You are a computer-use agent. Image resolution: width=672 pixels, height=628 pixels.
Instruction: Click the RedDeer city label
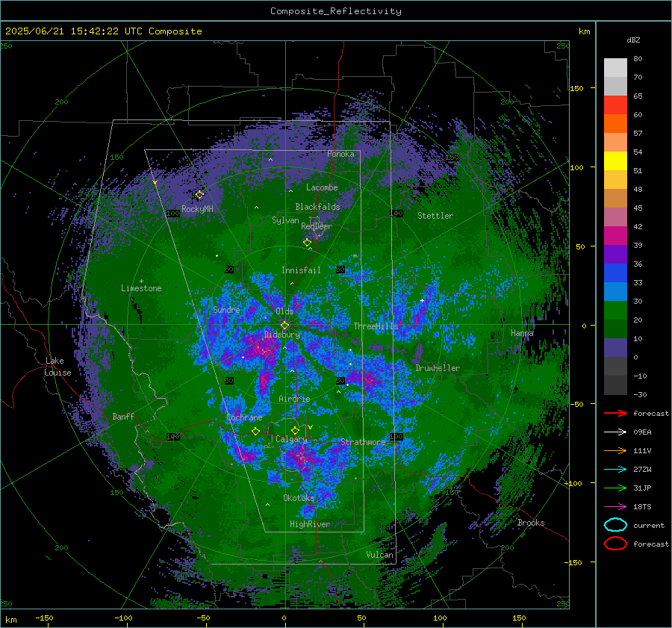coord(317,226)
